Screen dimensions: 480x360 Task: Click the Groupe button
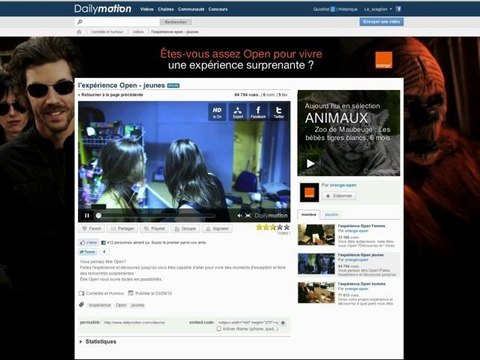185,229
